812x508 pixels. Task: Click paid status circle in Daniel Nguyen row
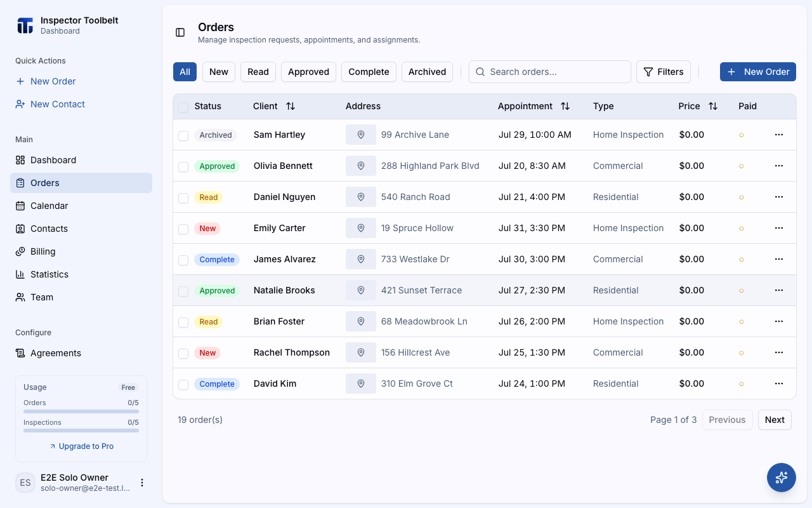coord(742,197)
